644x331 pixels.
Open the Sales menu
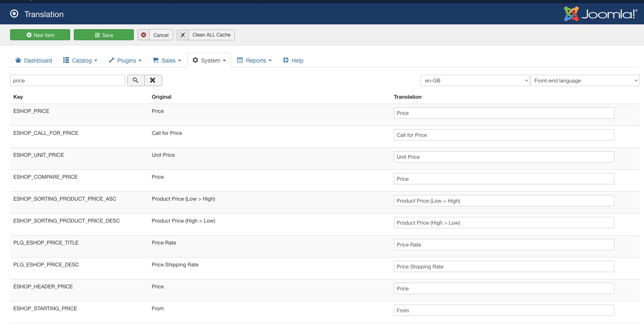pyautogui.click(x=167, y=61)
